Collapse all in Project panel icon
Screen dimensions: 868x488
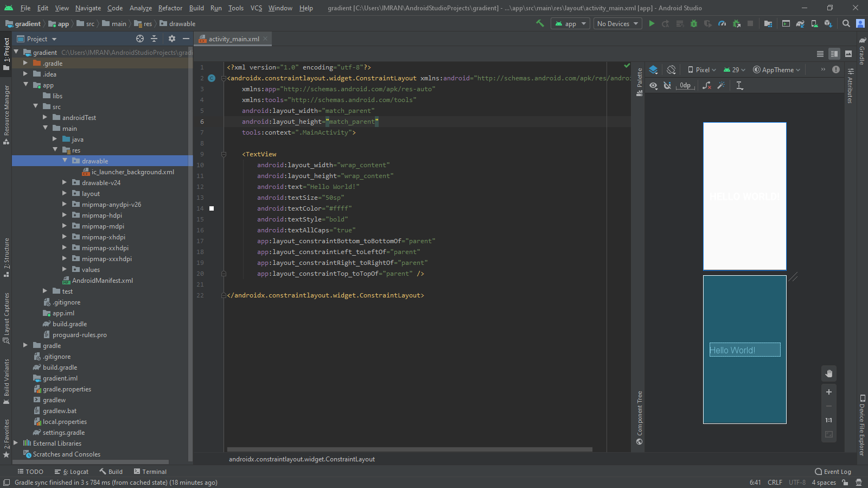(154, 39)
